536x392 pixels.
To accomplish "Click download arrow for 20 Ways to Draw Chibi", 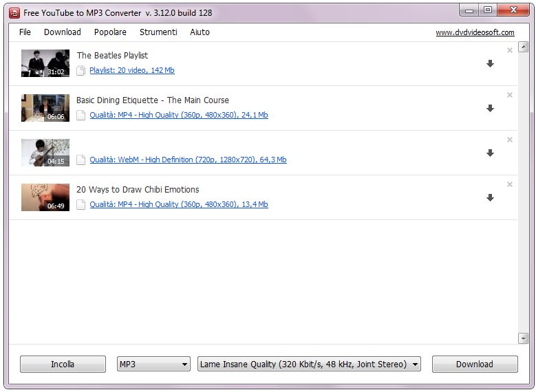I will tap(490, 198).
